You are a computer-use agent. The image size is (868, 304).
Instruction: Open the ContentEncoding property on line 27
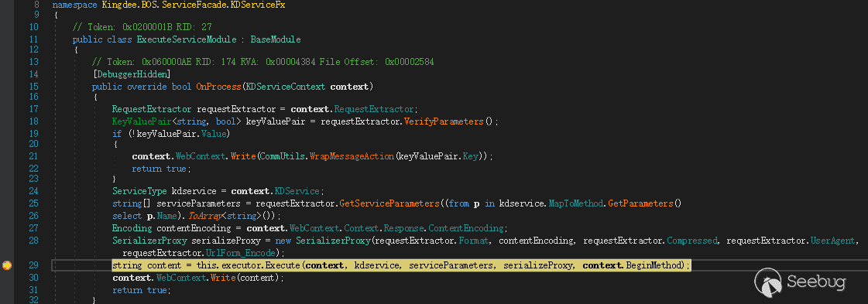tap(466, 227)
